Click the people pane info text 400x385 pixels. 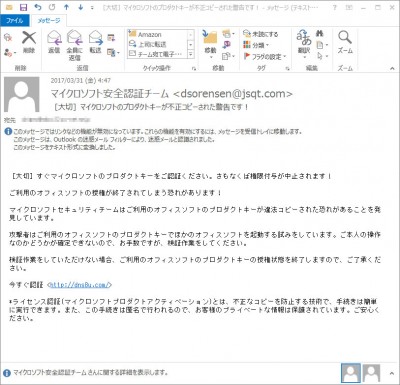(90, 372)
